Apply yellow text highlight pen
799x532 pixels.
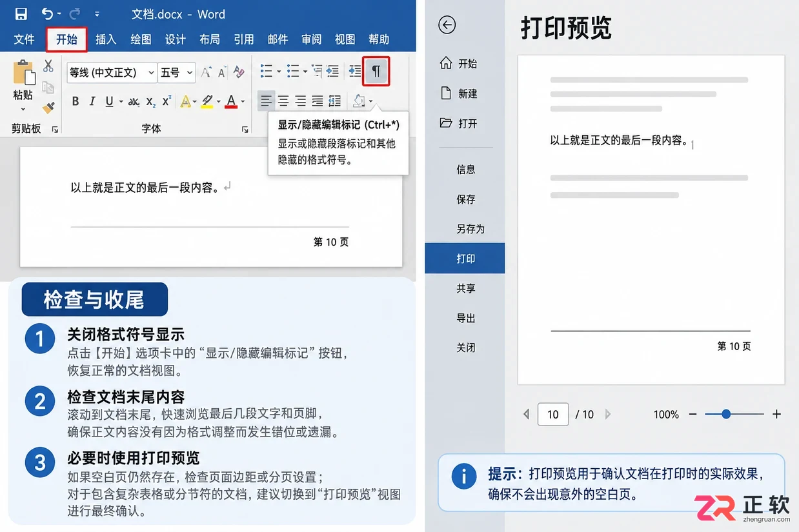click(207, 101)
